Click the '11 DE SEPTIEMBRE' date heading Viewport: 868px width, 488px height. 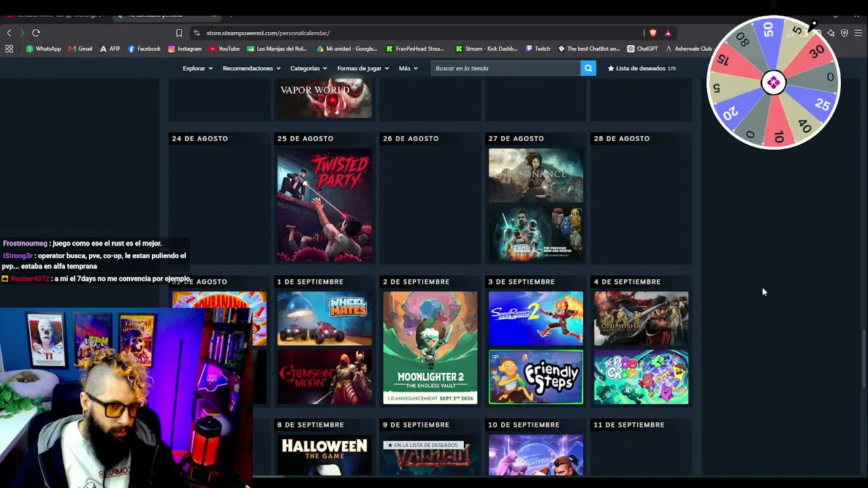629,424
